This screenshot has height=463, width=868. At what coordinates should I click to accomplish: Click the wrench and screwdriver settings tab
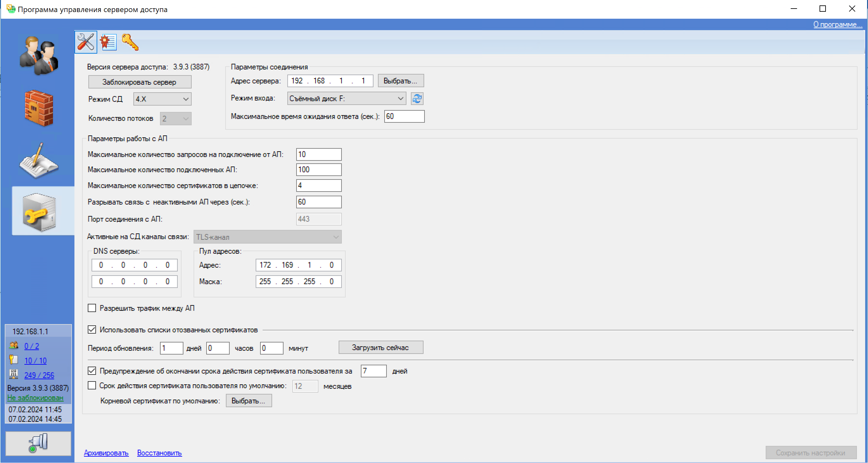pos(86,42)
